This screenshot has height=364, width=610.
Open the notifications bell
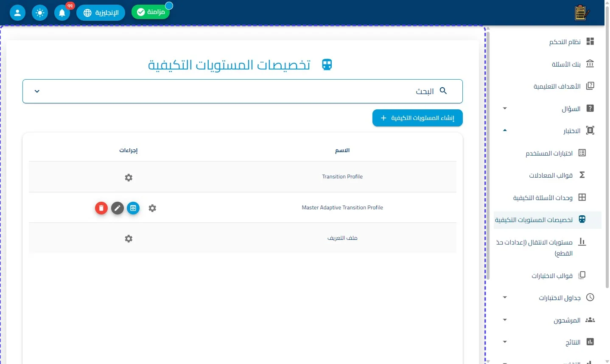coord(62,13)
